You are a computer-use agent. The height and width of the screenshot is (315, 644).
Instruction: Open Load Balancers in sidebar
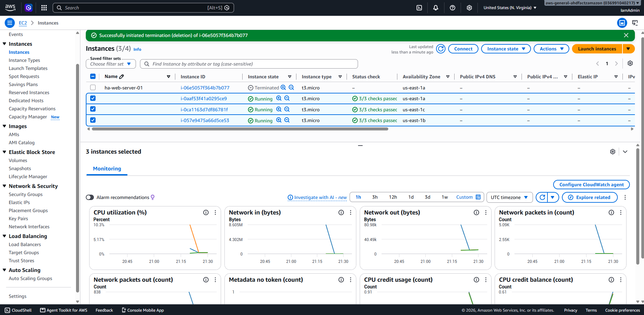(x=25, y=244)
